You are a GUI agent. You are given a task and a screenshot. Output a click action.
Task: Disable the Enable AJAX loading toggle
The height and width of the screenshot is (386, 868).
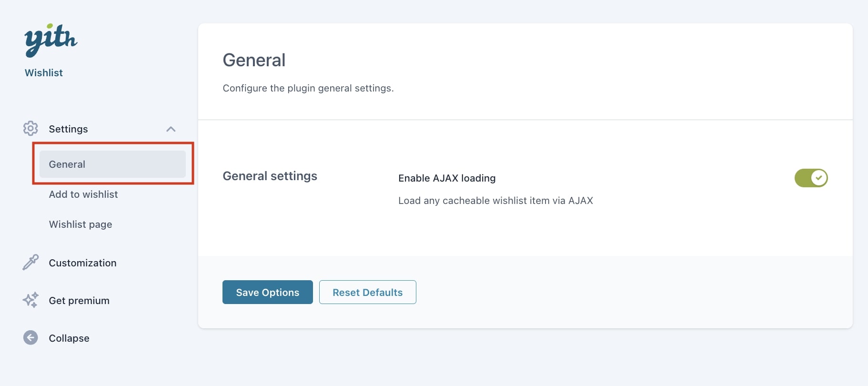[x=811, y=178]
